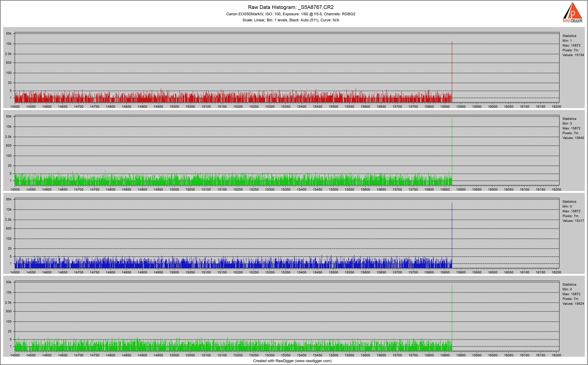Click the blue channel saturation spike

click(452, 232)
